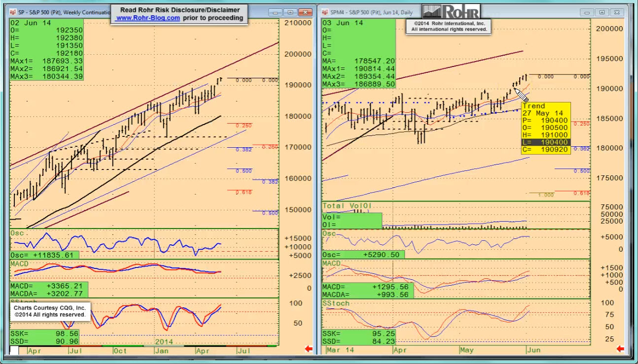Minimize the SPM4 daily chart window
638x364 pixels.
point(588,12)
